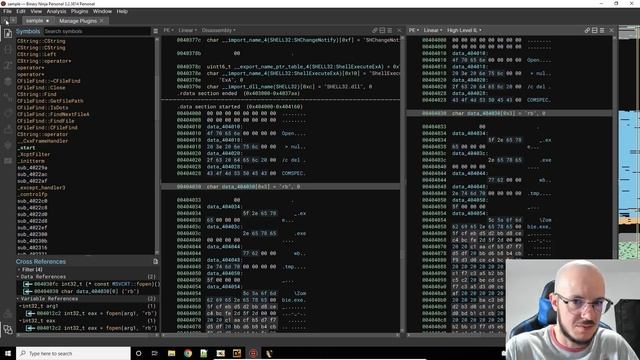Click the sync link icon in High Level IL pane
Screen dimensions: 640x360
[587, 30]
